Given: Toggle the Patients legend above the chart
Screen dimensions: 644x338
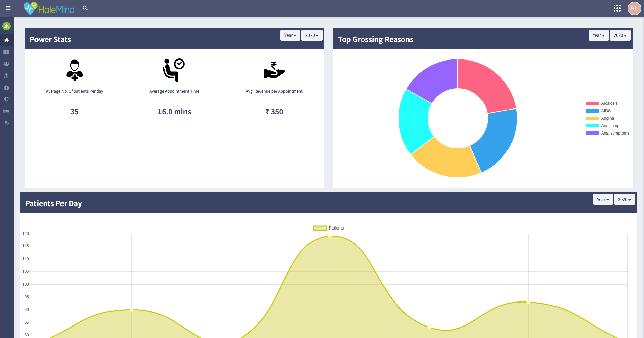Looking at the screenshot, I should tap(328, 228).
